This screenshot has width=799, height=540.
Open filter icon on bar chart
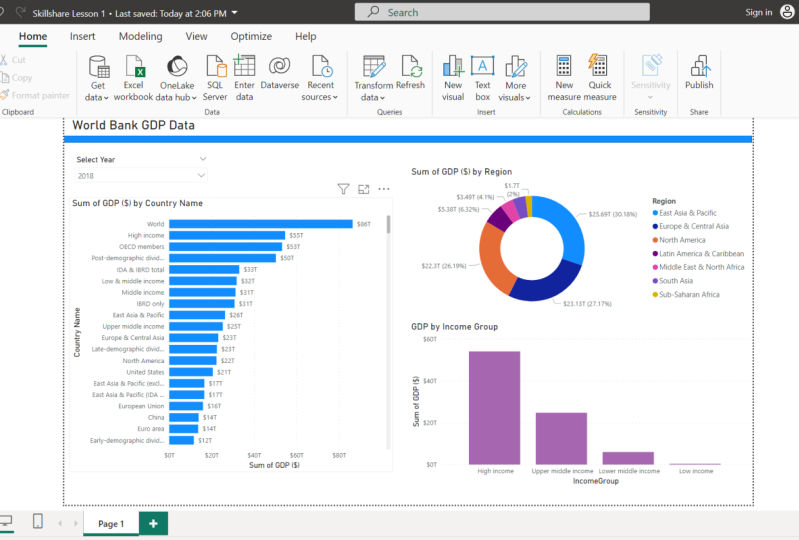343,189
